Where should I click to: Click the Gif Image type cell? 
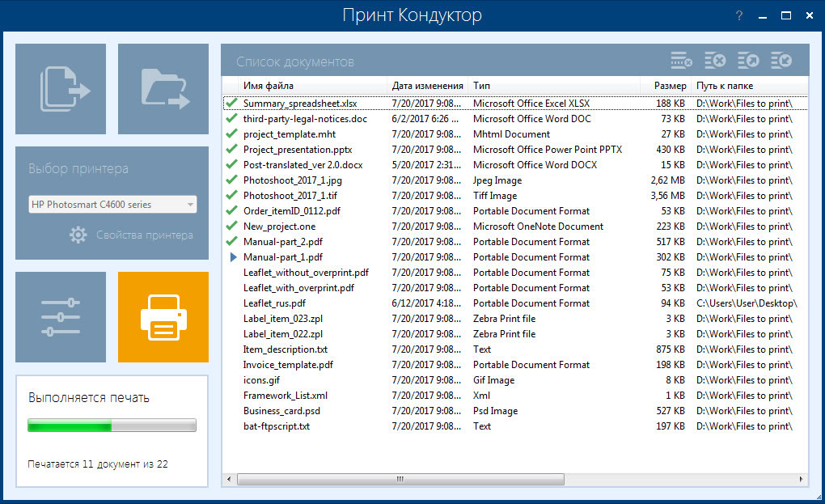(493, 380)
